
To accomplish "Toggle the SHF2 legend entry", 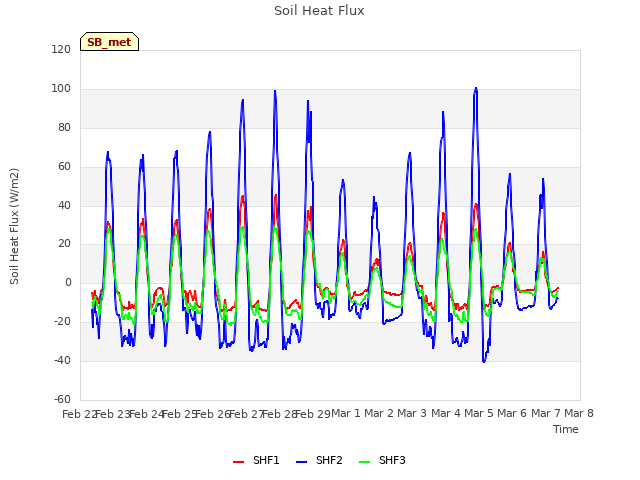I will coord(319,461).
